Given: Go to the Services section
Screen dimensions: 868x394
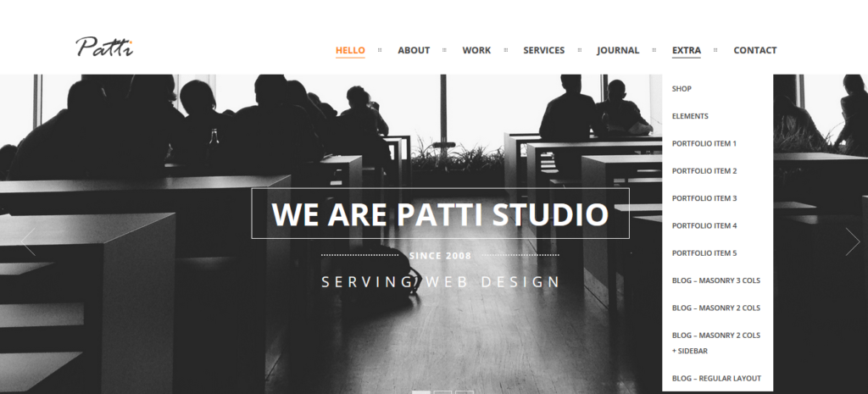Looking at the screenshot, I should click(x=543, y=50).
